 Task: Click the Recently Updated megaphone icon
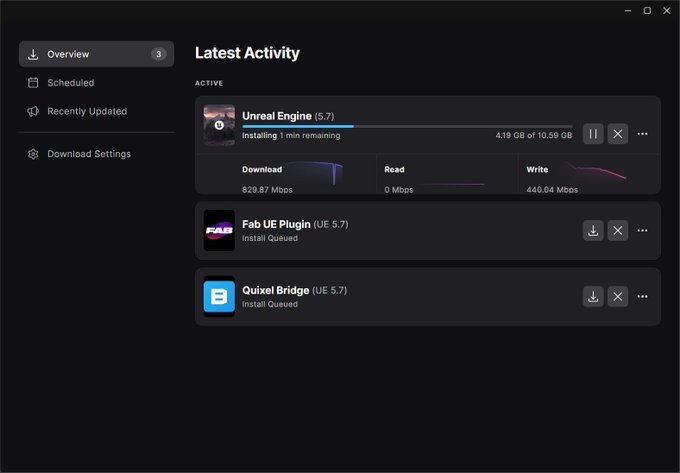[33, 111]
